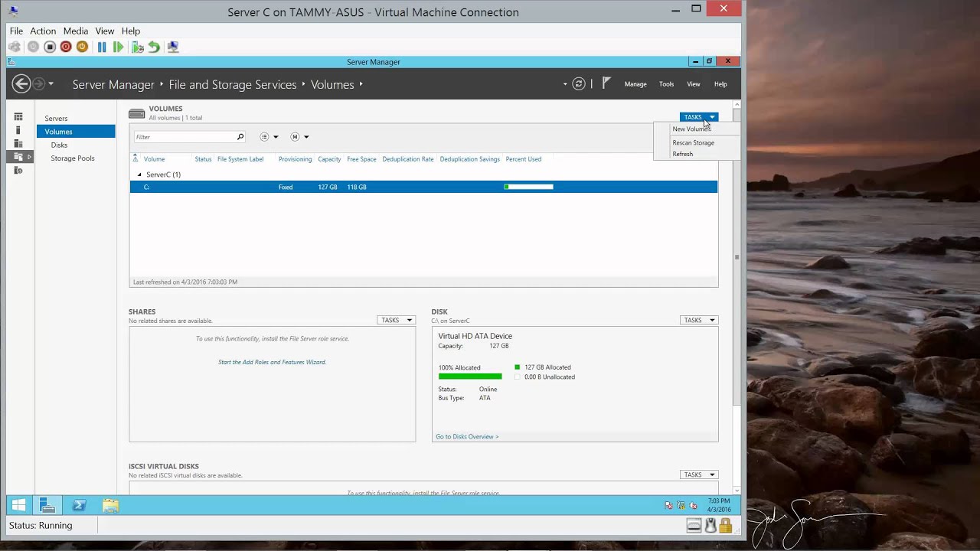Select the C: volume row
The width and height of the screenshot is (980, 551).
[423, 187]
